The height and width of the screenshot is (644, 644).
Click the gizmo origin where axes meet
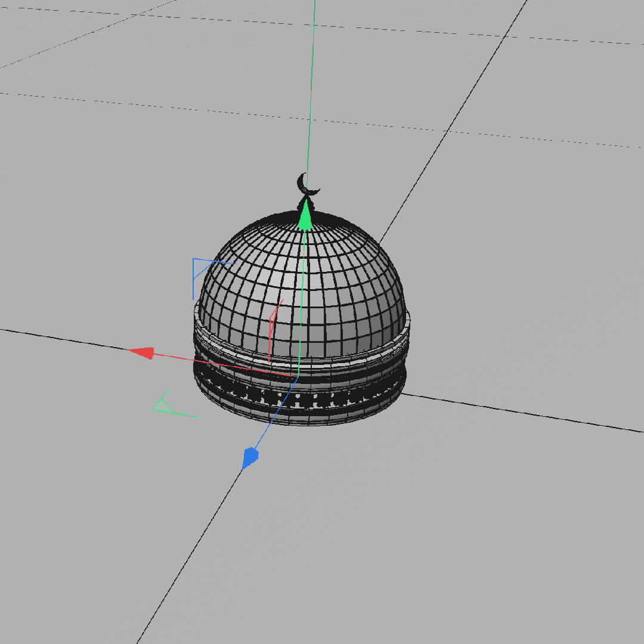tap(298, 376)
